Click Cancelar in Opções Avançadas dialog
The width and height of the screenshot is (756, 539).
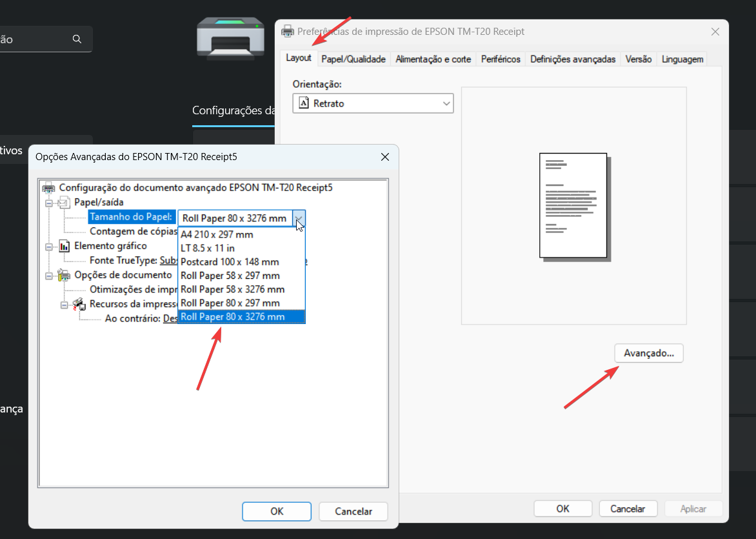click(x=353, y=511)
